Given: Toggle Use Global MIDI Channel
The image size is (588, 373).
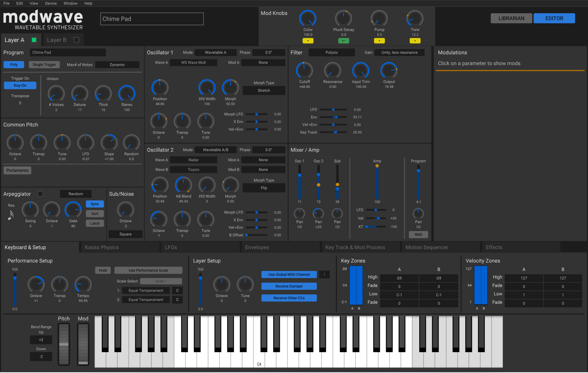Looking at the screenshot, I should (x=289, y=275).
